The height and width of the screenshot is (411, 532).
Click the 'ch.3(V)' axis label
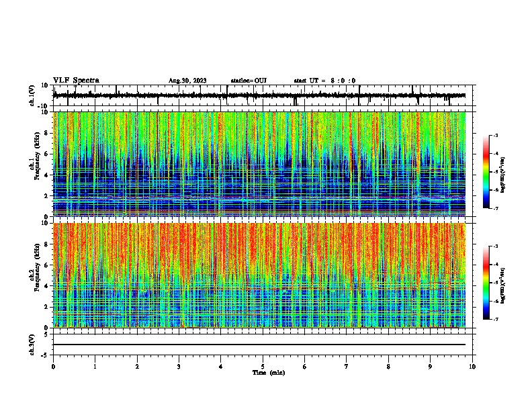32,345
